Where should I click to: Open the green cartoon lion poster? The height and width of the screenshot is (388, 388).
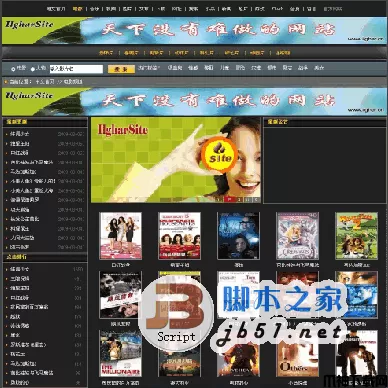tap(356, 236)
